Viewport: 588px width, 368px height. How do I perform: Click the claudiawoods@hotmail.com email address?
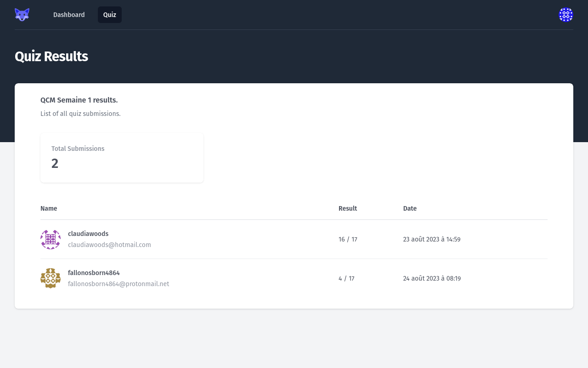pos(109,245)
